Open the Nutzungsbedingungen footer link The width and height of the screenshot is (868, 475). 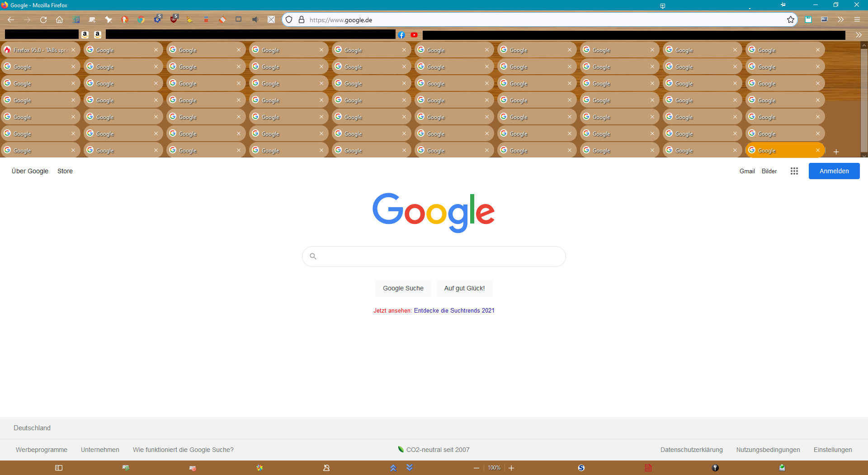[768, 450]
